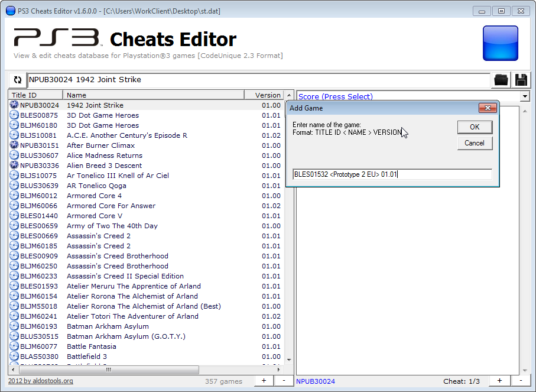536x392 pixels.
Task: Sort list by Name column header
Action: pyautogui.click(x=154, y=95)
